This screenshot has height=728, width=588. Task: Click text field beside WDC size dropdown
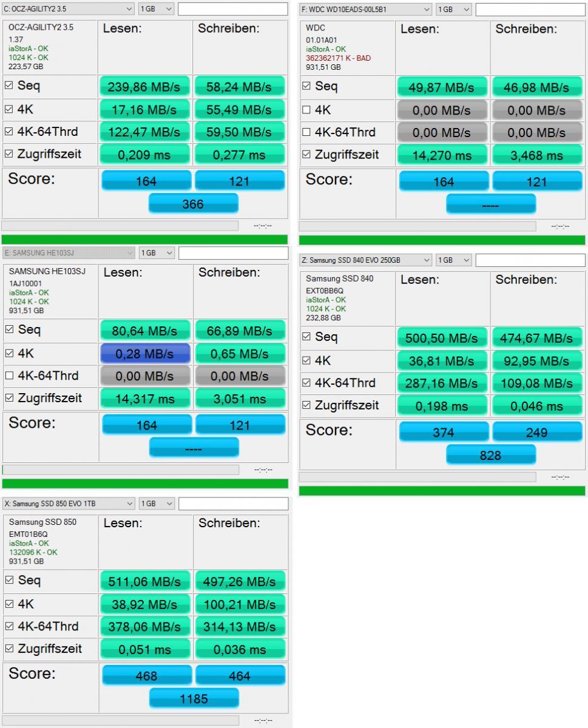[530, 10]
